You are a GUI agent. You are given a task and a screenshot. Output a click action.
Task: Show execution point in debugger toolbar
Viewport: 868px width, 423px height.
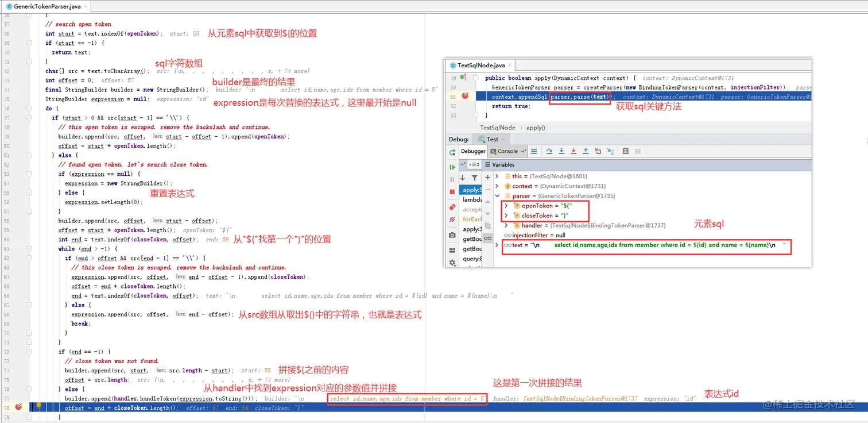534,152
